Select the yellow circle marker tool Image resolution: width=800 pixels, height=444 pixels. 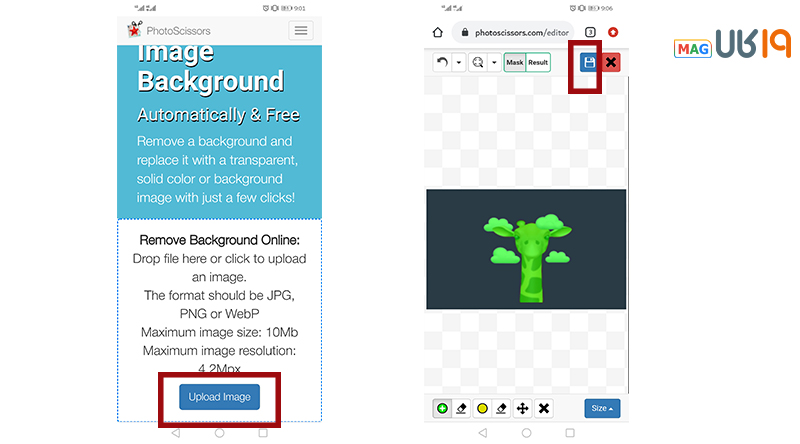pyautogui.click(x=482, y=408)
